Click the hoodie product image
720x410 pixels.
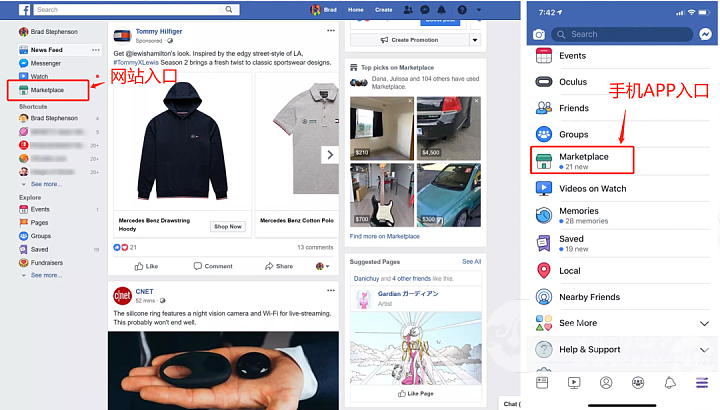coord(182,141)
